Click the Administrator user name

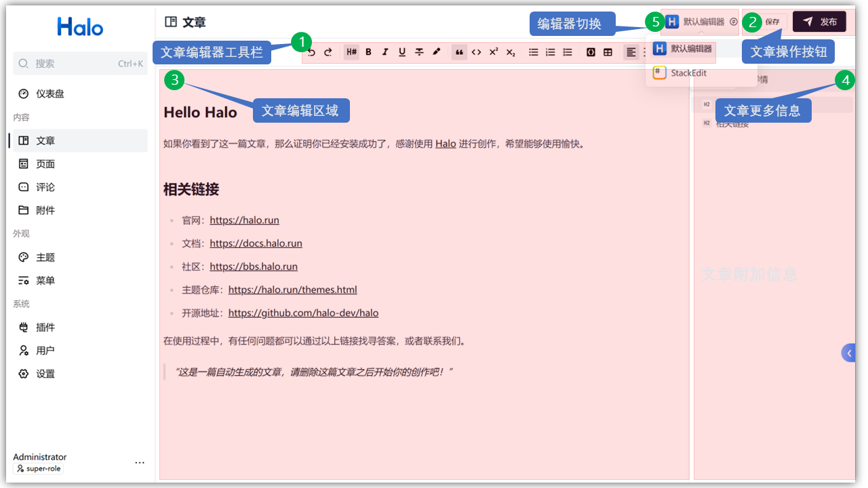(x=40, y=457)
